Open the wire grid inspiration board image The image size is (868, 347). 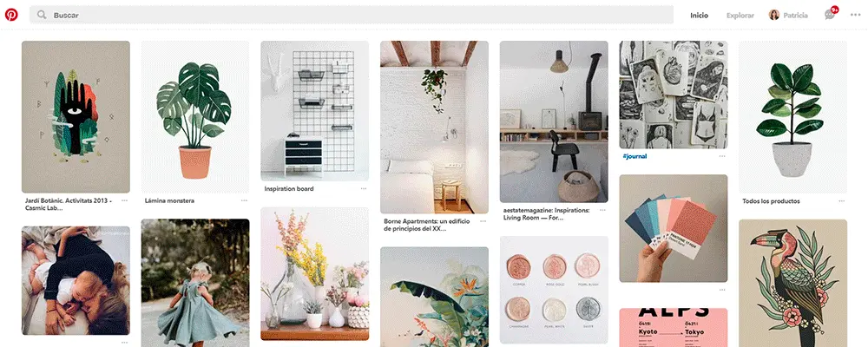[314, 111]
